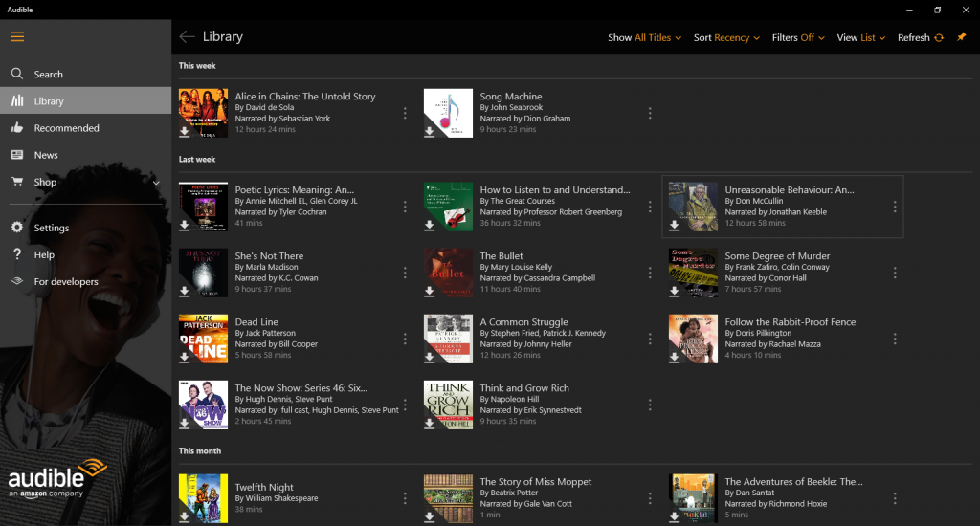Open more options for Unreasonable Behaviour
The width and height of the screenshot is (980, 526).
click(895, 207)
